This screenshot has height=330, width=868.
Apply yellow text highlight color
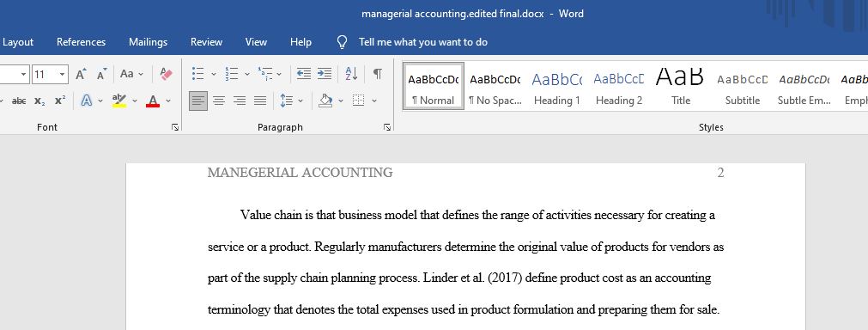click(119, 101)
